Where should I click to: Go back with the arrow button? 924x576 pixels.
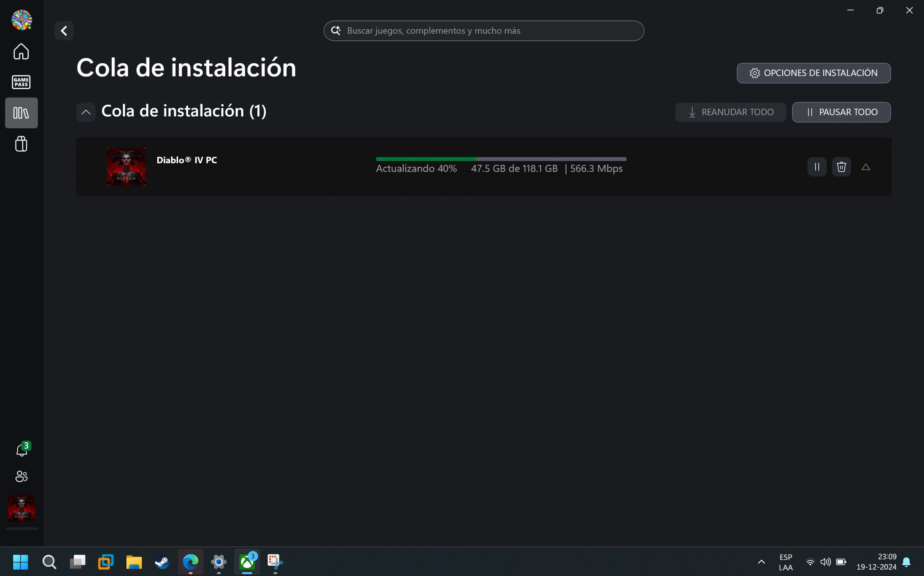click(x=64, y=31)
